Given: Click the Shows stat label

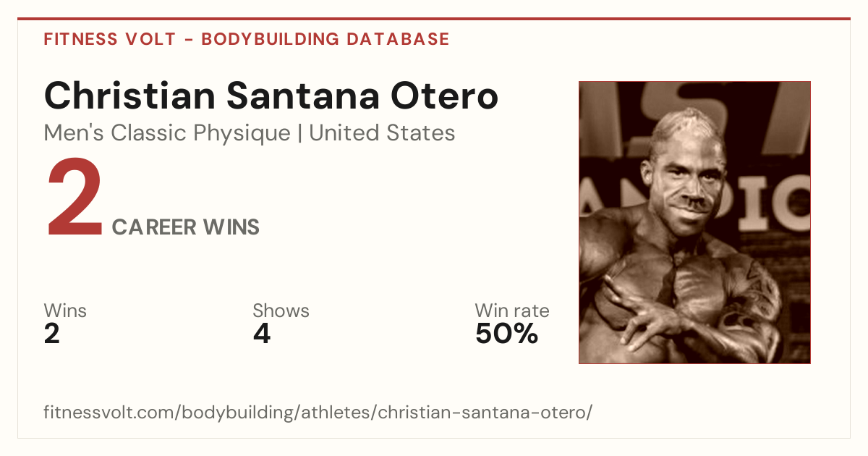Looking at the screenshot, I should 281,311.
